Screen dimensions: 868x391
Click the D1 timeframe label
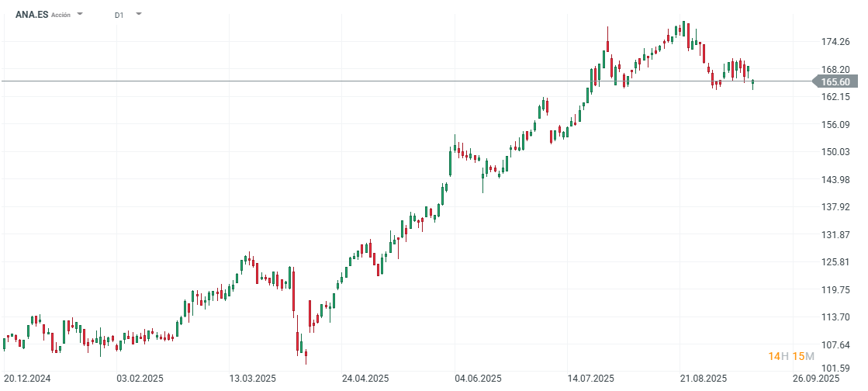click(x=119, y=15)
